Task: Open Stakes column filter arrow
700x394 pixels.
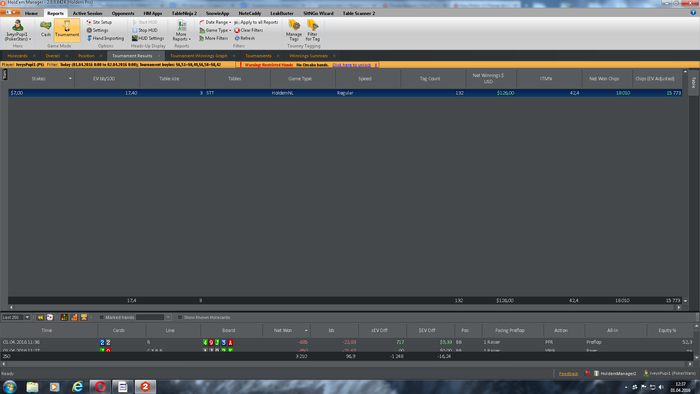Action: point(70,79)
